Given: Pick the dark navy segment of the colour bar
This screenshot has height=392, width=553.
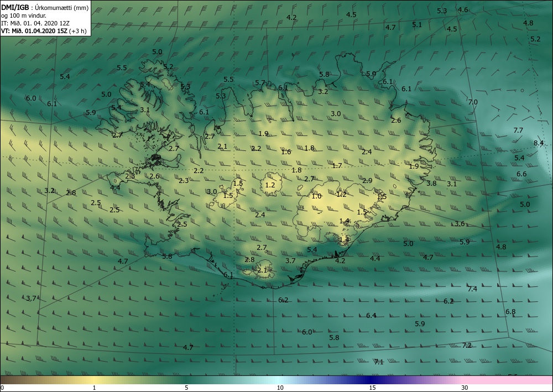Looking at the screenshot, I should tap(371, 380).
